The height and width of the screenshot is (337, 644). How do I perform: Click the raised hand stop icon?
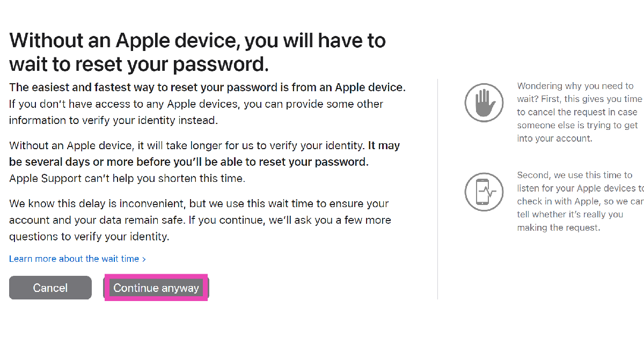(484, 102)
